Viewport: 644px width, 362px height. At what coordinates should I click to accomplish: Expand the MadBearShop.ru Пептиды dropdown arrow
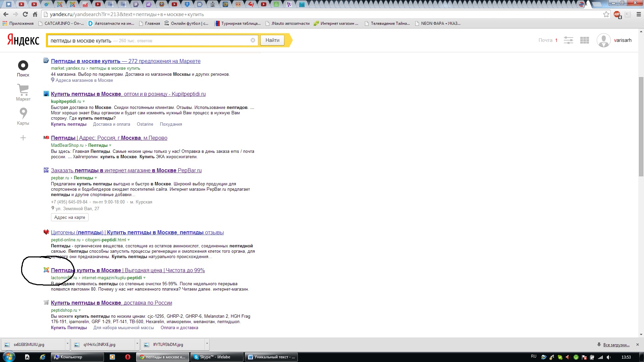[110, 145]
